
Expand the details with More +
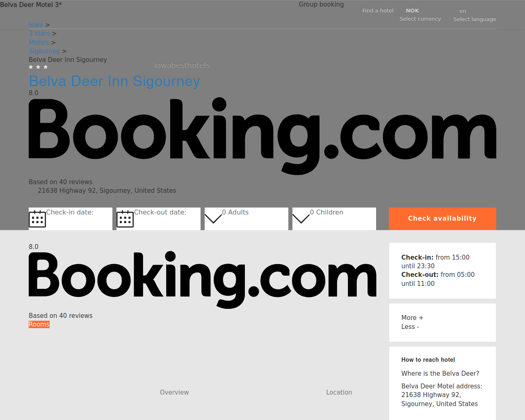point(412,318)
